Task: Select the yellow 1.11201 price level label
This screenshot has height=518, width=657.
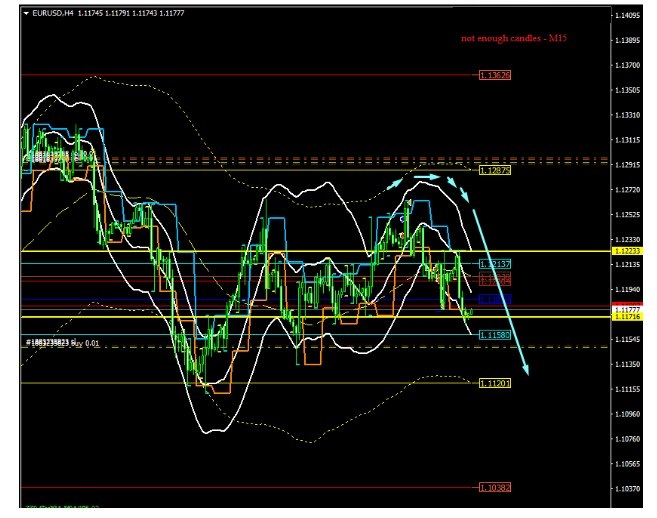Action: point(495,383)
